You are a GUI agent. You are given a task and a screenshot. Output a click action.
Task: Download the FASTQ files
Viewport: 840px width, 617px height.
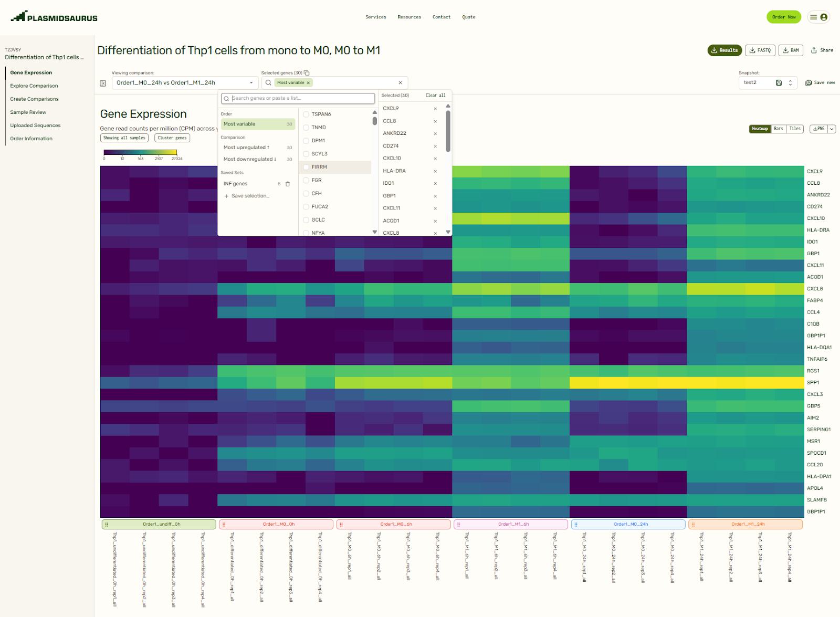(x=760, y=50)
